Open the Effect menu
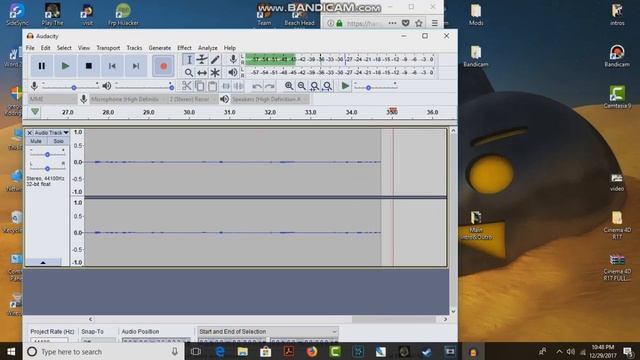This screenshot has width=640, height=360. [x=184, y=48]
